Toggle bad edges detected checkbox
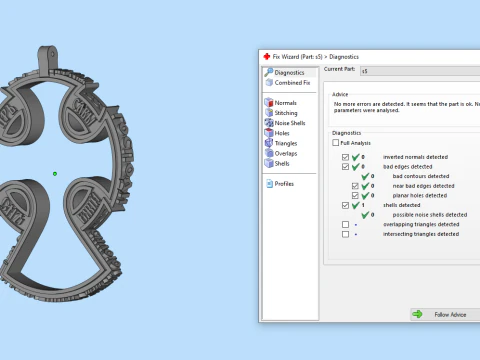Screen dimensions: 480x360 [345, 167]
